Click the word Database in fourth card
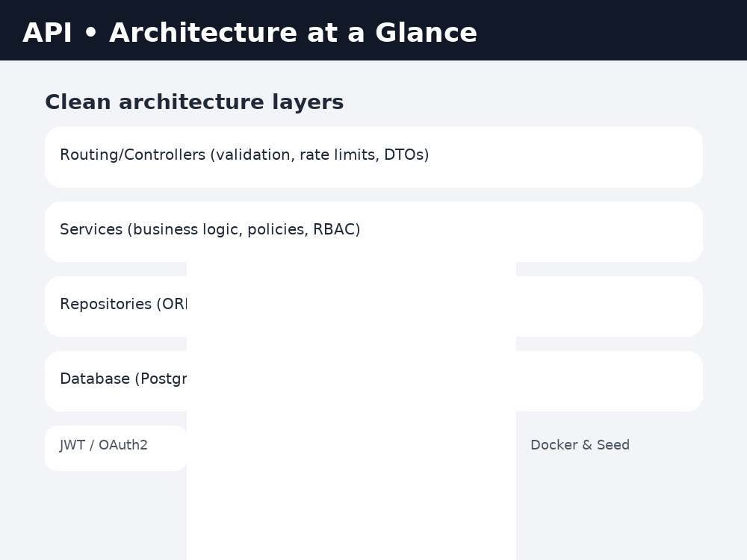 point(95,379)
